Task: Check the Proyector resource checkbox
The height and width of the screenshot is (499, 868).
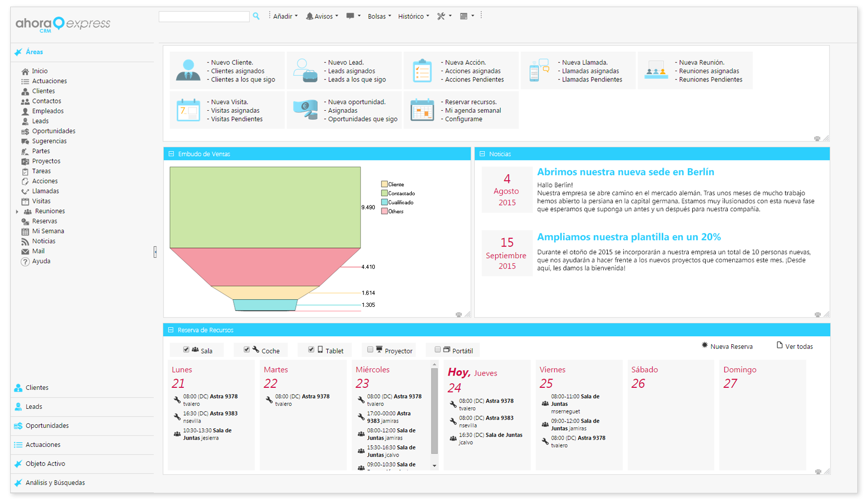Action: tap(370, 349)
